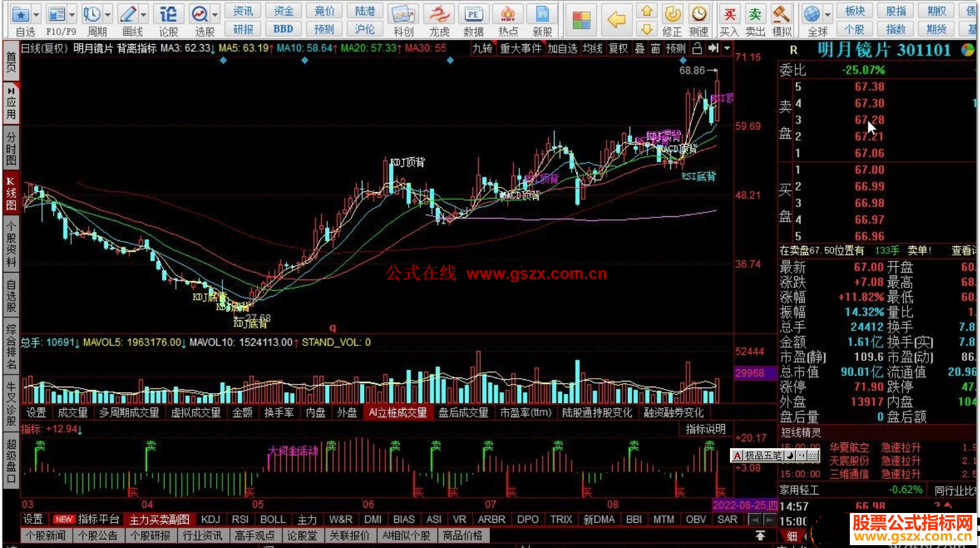Viewport: 980px width, 548px height.
Task: Expand the 全球 globe dropdown arrow
Action: 827,14
